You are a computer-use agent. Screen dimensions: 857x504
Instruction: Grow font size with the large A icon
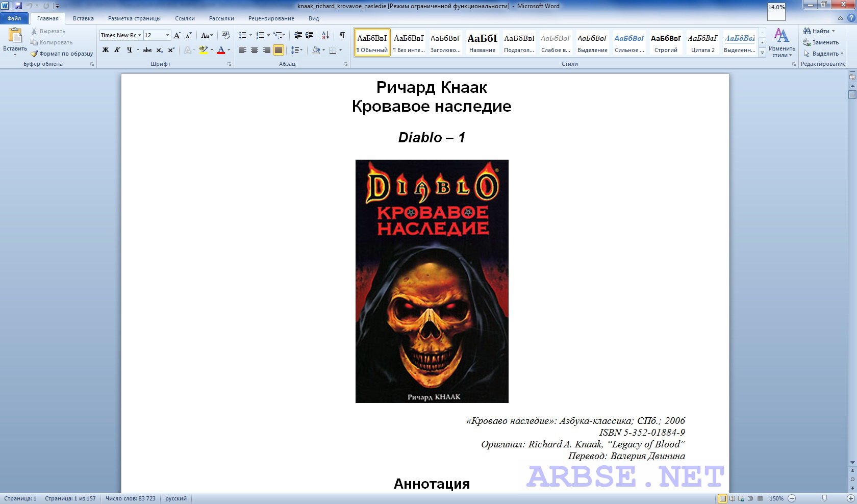177,35
